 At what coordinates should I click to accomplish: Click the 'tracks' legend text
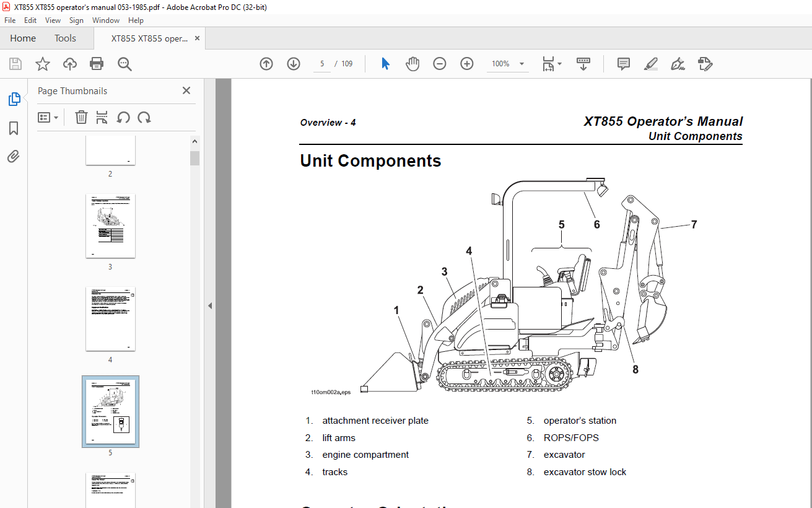click(335, 472)
